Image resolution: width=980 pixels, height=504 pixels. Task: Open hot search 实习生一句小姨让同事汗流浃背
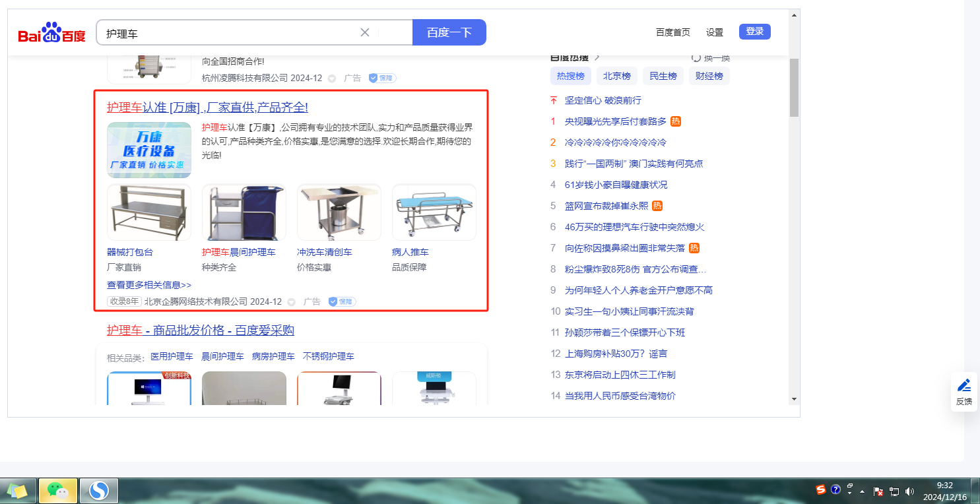click(x=630, y=311)
